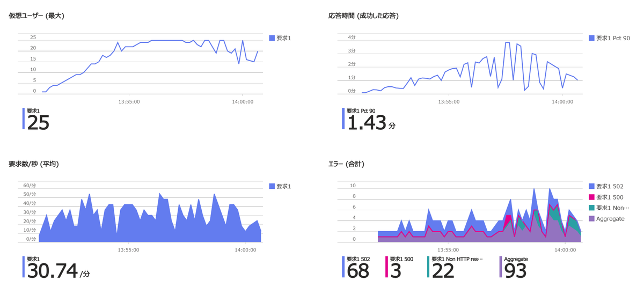Click 13:55:00 on the 要求数/秒 chart axis

coord(129,249)
